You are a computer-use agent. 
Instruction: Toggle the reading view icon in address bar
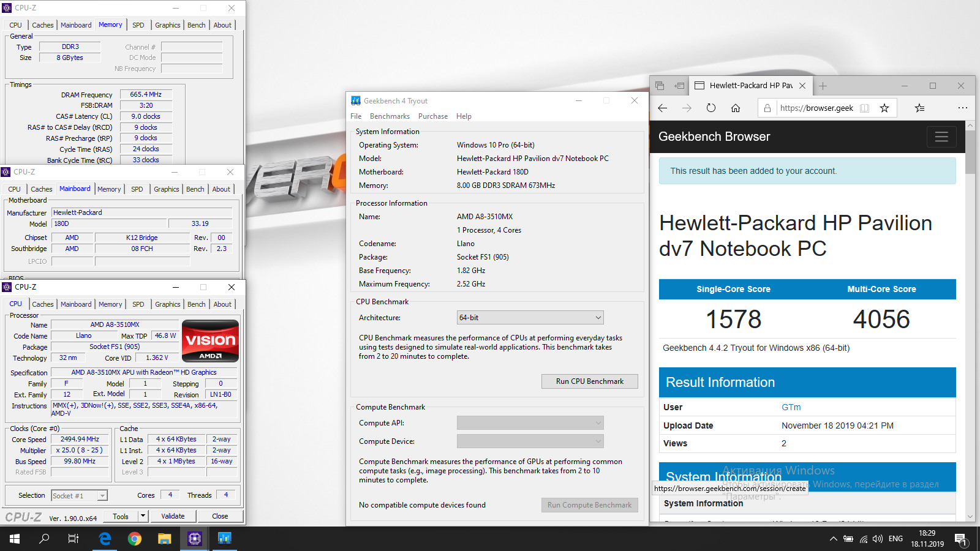click(x=864, y=108)
